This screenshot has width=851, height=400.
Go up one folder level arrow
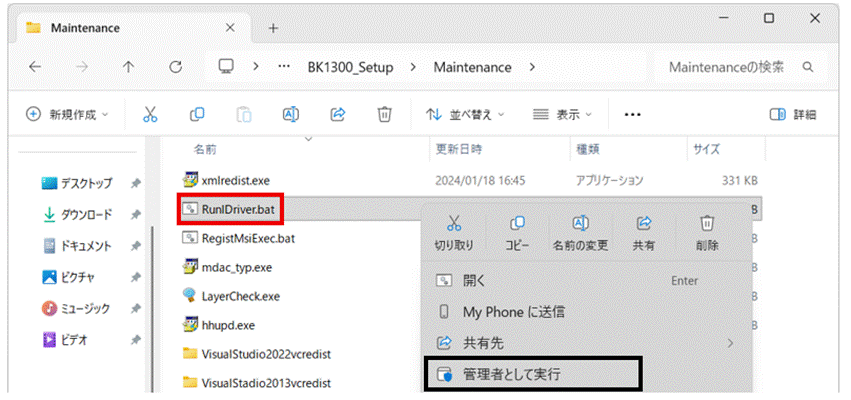coord(128,67)
